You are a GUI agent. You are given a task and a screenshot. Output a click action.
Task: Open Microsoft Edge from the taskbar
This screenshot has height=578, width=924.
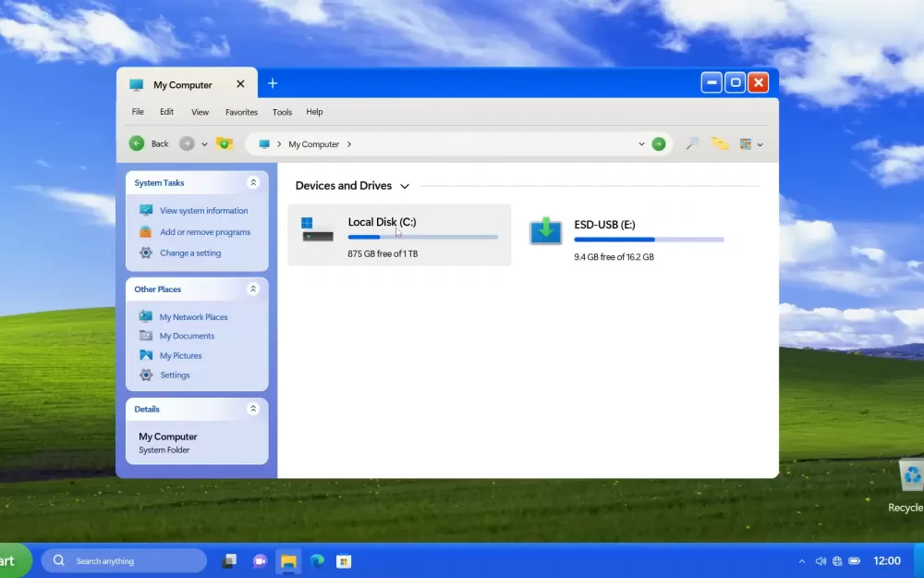coord(317,560)
